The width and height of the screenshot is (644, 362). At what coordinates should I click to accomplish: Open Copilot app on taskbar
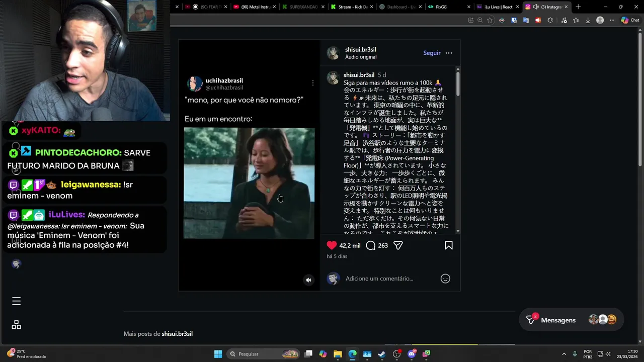point(323,354)
